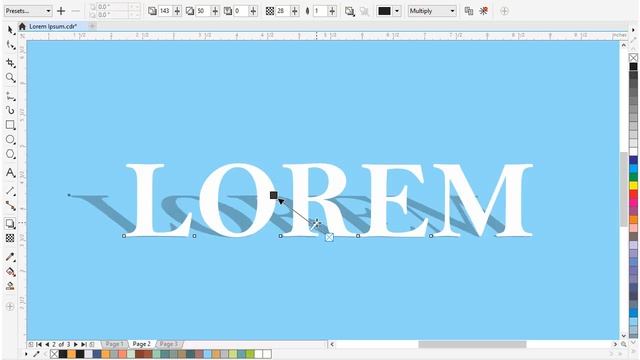Viewport: 640px width, 360px height.
Task: Click the shadow opacity value field 28
Action: coord(282,11)
